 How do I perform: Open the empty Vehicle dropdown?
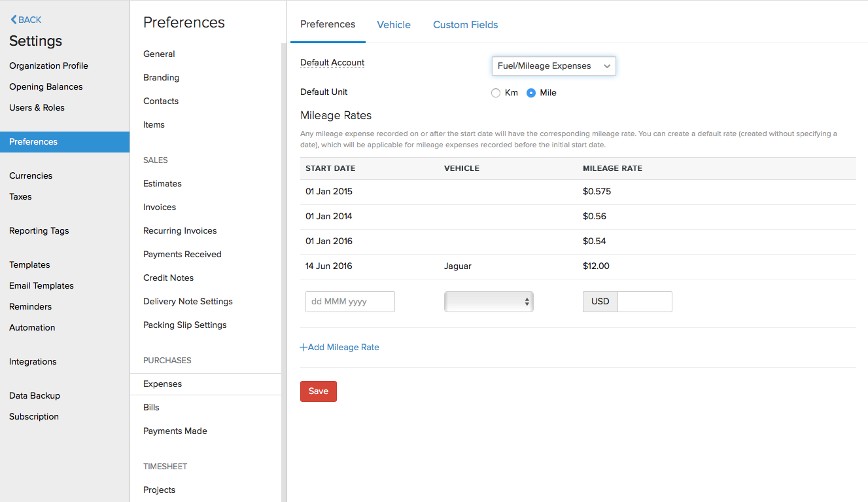point(489,302)
